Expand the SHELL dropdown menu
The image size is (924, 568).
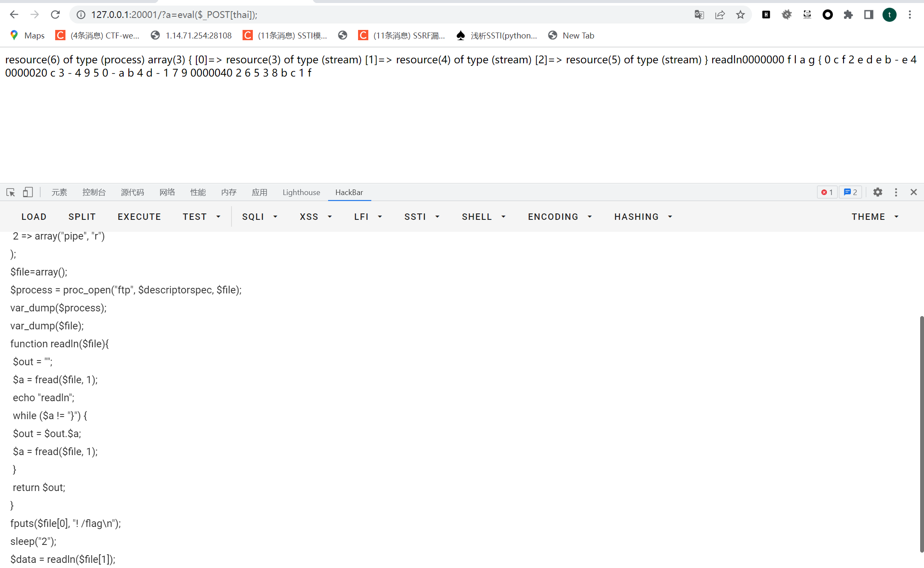tap(483, 217)
